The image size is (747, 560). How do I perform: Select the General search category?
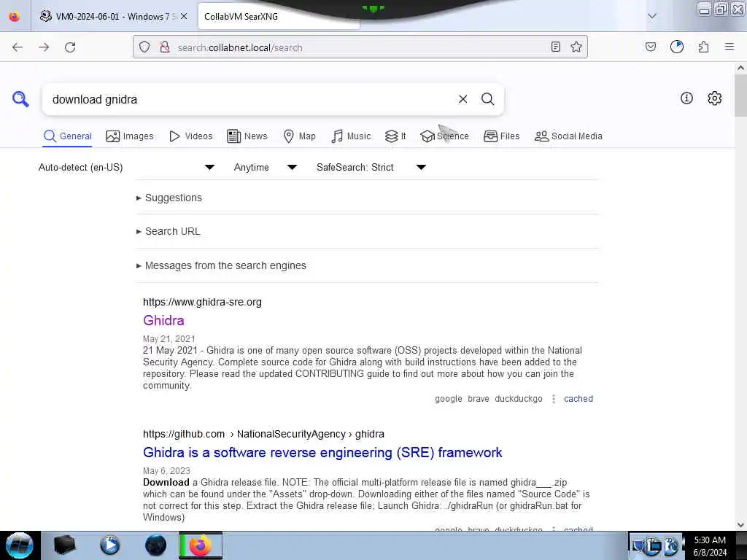tap(67, 136)
